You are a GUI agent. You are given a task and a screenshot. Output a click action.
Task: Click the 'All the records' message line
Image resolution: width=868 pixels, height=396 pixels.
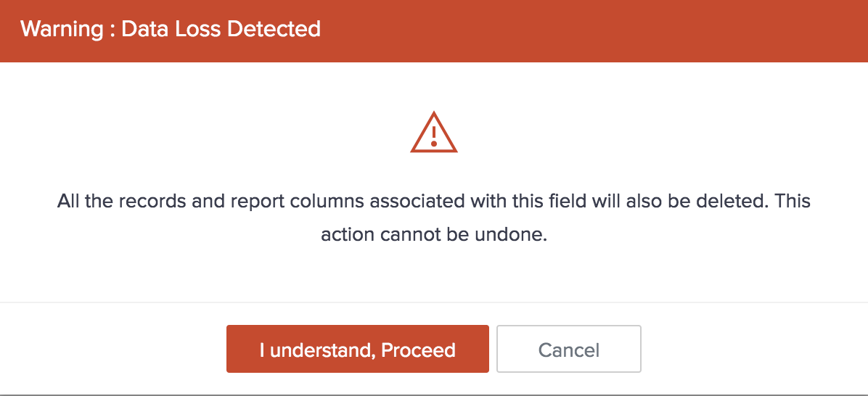pyautogui.click(x=433, y=201)
